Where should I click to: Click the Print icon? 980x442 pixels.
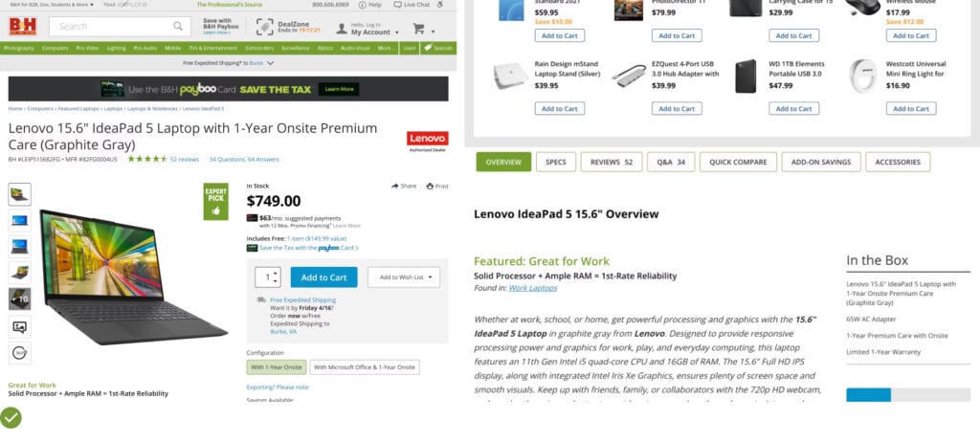coord(430,186)
